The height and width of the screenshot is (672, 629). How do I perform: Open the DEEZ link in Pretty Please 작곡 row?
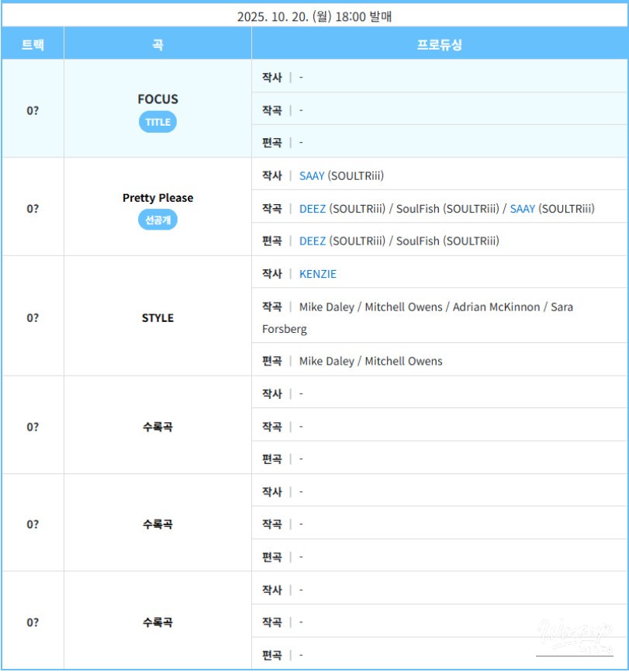(313, 209)
